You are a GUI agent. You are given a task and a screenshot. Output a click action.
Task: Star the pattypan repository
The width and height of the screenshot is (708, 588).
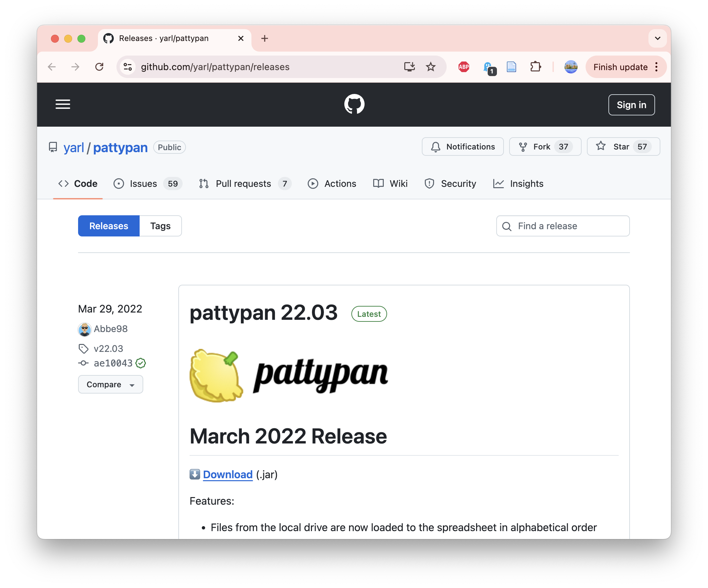tap(623, 147)
